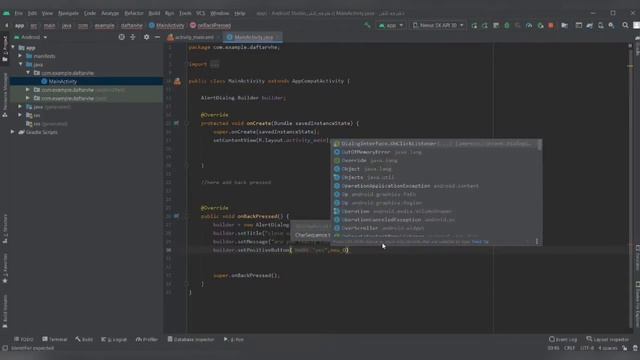This screenshot has height=360, width=640.
Task: Select DialogInterface.OnClickListener completion suggestion
Action: point(436,144)
